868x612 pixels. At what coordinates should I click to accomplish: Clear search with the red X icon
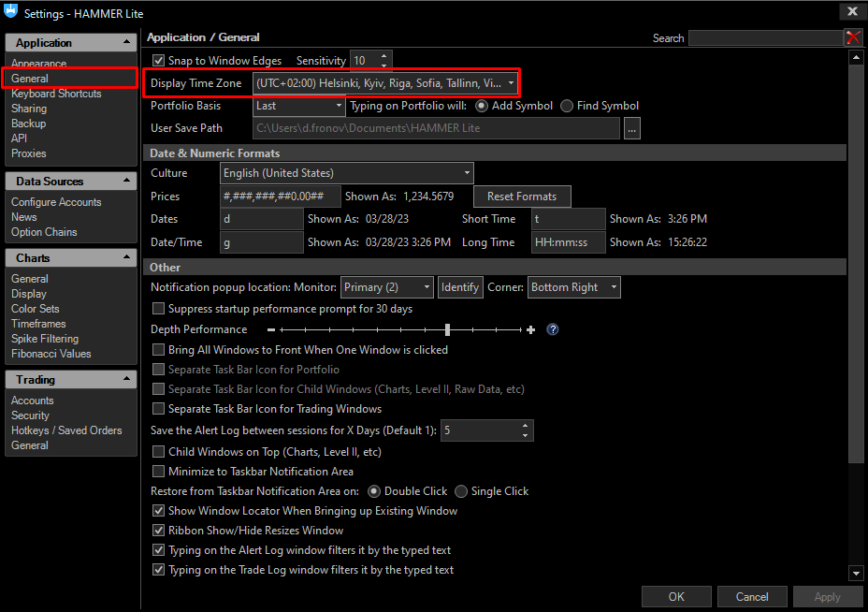853,37
